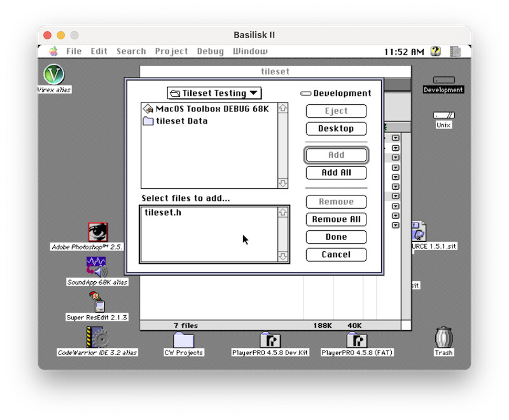Click the PlayerPRO 4.5.8 Dev.Kit icon
Screen dimensions: 509x420
(270, 340)
